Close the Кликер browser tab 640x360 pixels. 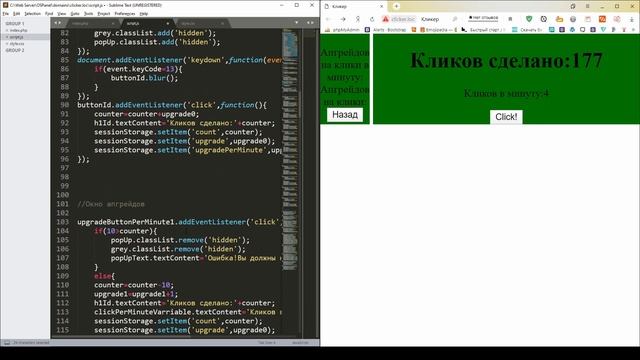tap(382, 6)
